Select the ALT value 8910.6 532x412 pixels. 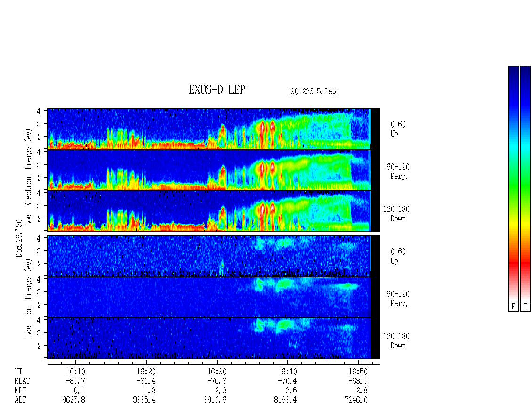tap(215, 400)
